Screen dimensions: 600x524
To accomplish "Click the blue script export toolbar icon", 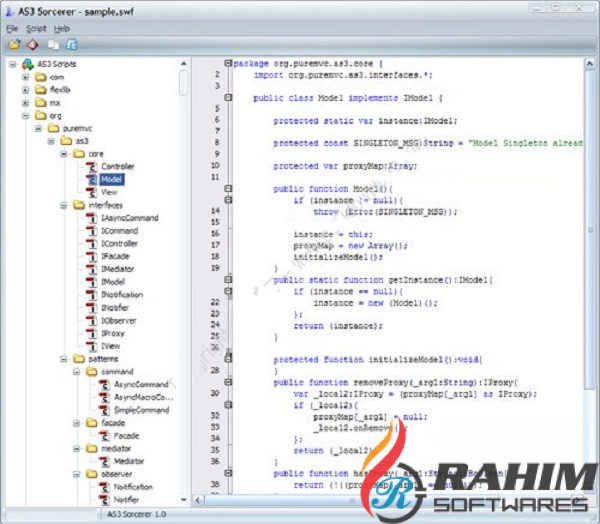I will [x=72, y=44].
